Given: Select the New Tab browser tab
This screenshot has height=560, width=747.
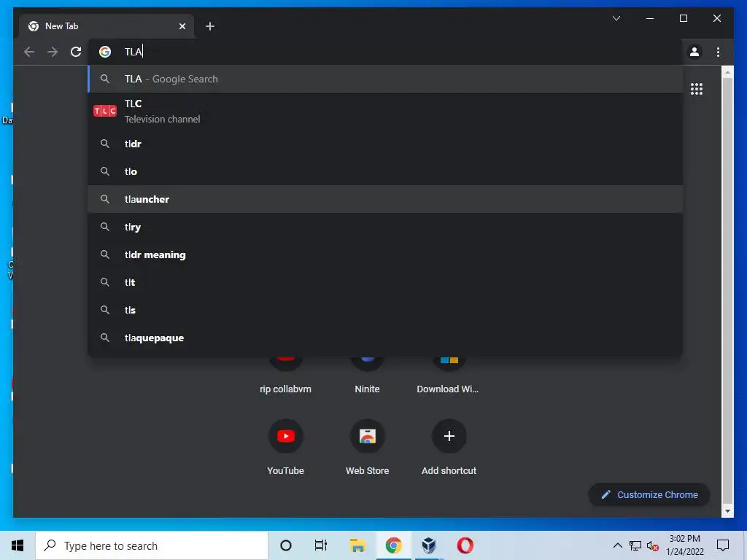Looking at the screenshot, I should coord(107,26).
